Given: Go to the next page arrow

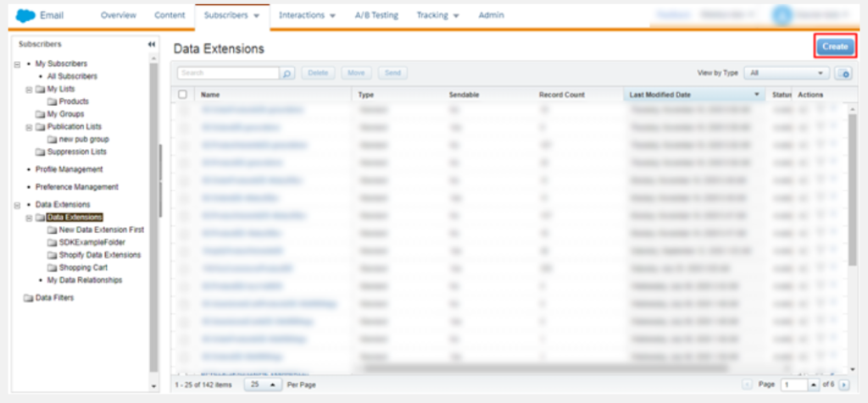Looking at the screenshot, I should pos(844,384).
